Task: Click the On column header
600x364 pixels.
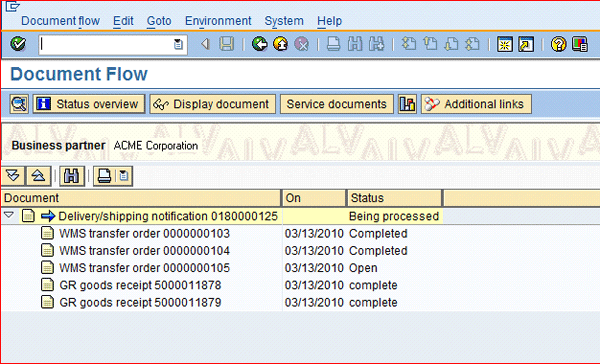Action: (314, 198)
